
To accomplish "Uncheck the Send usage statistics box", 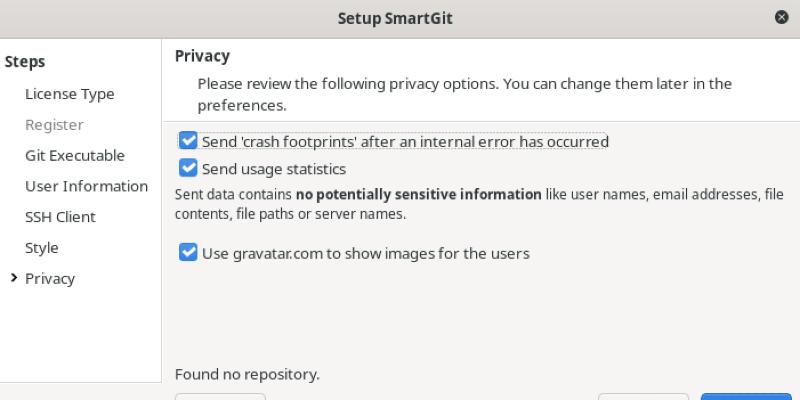I will [x=188, y=168].
